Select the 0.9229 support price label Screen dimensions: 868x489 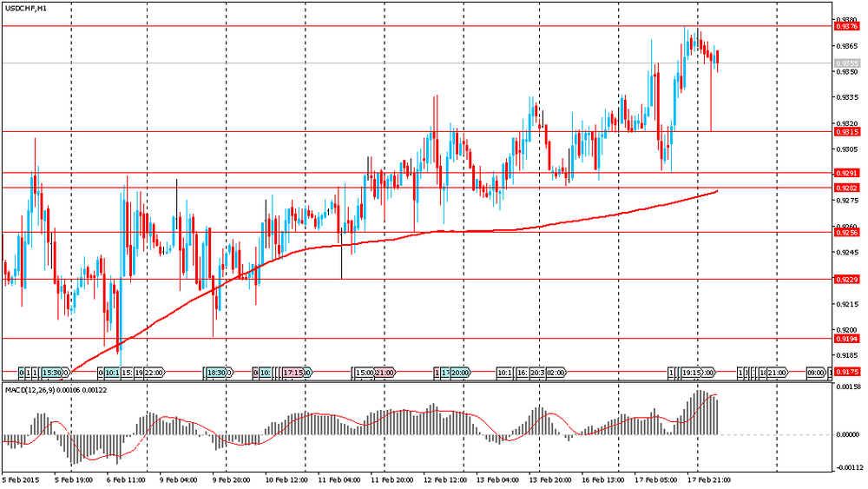tap(847, 280)
